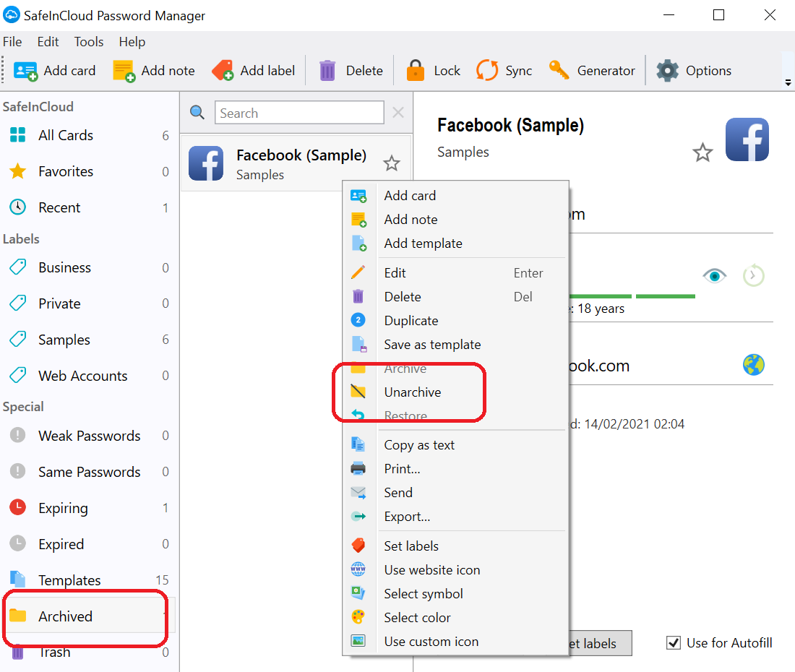Select the Business label
This screenshot has width=795, height=672.
(x=89, y=267)
